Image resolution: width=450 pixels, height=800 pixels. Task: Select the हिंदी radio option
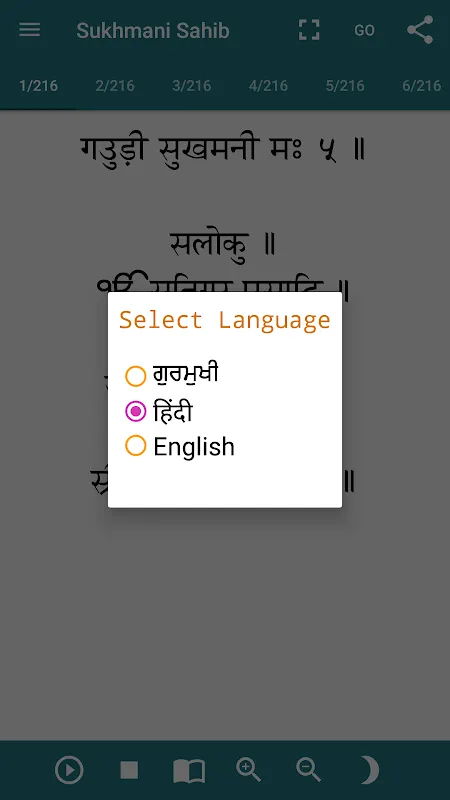tap(159, 411)
